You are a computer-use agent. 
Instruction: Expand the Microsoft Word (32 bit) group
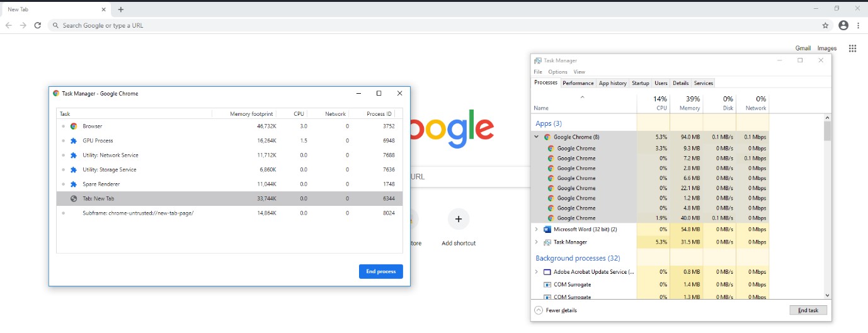537,229
